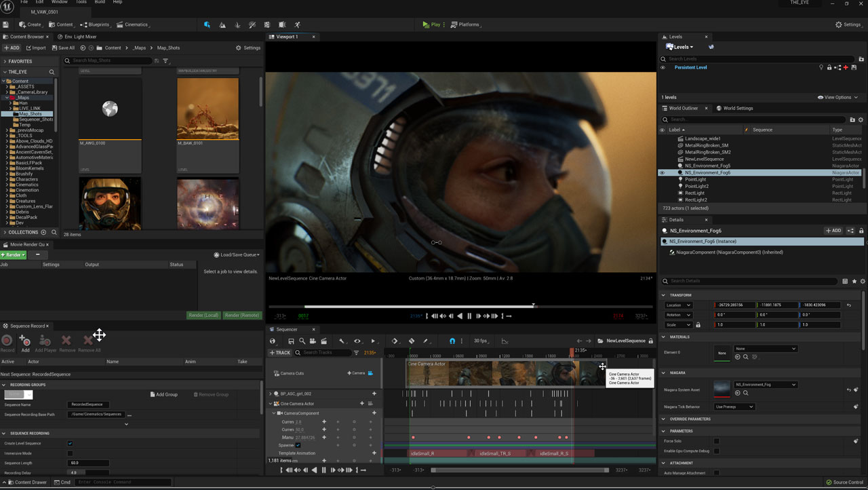Switch to the World Settings tab

pos(737,108)
